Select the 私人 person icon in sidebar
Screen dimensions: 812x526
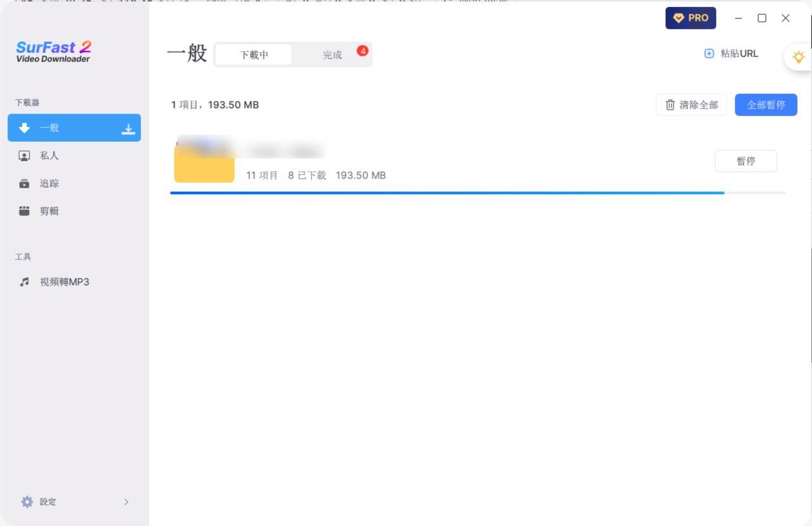coord(24,155)
